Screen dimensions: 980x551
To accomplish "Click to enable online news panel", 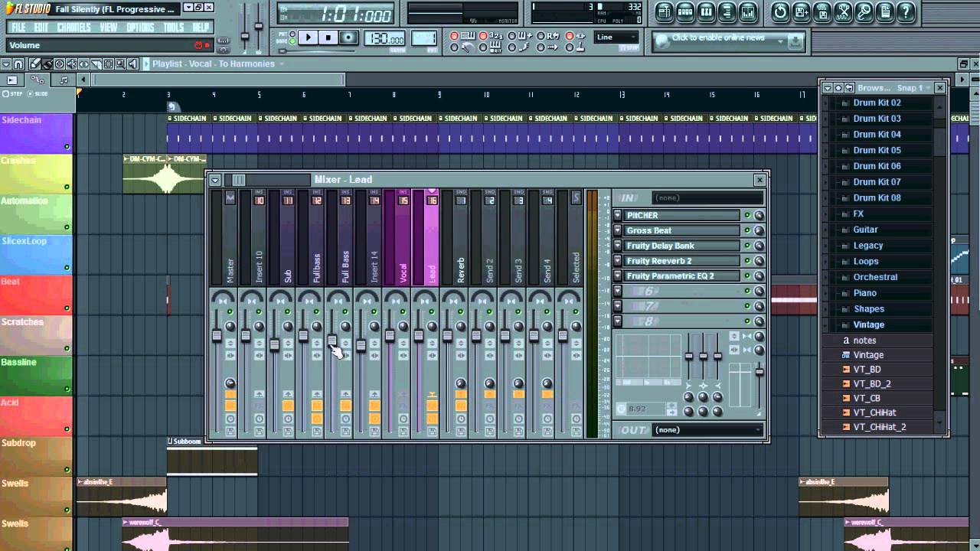I will point(727,41).
